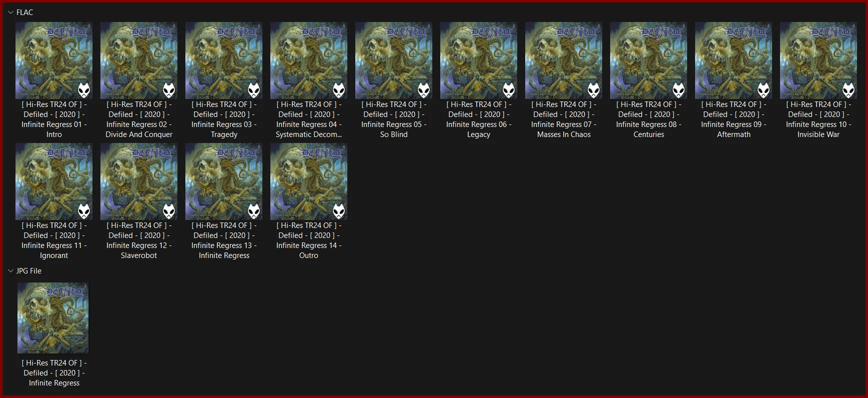
Task: Select the JPG File group header label
Action: pos(29,271)
